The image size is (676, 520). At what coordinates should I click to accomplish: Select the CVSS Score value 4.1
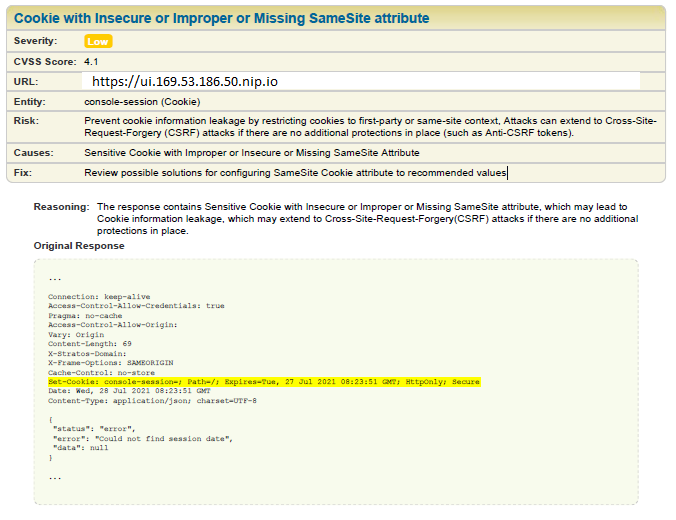91,62
